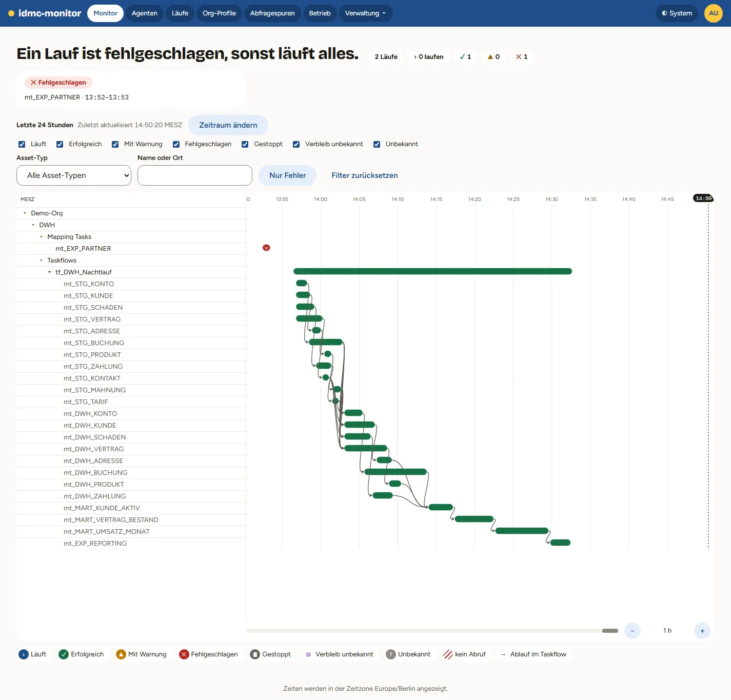Screen dimensions: 731x700
Task: Click the Ablauf im Taskflow arrow icon
Action: [503, 654]
